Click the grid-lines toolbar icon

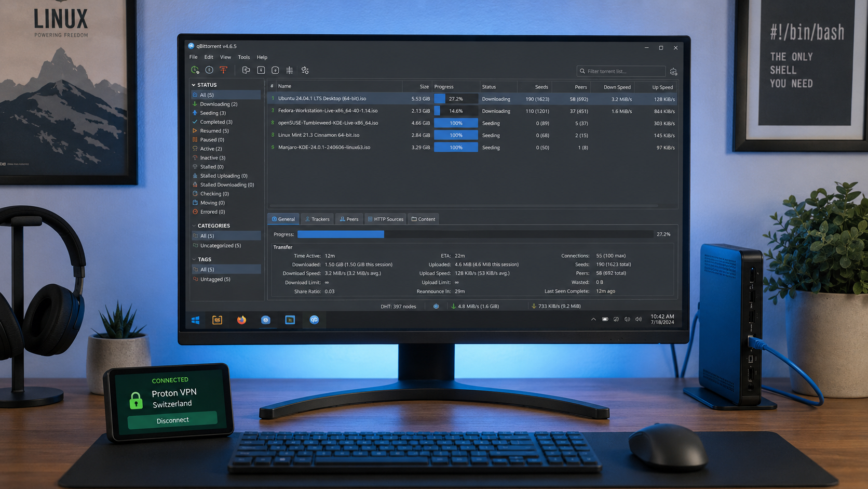[x=290, y=70]
